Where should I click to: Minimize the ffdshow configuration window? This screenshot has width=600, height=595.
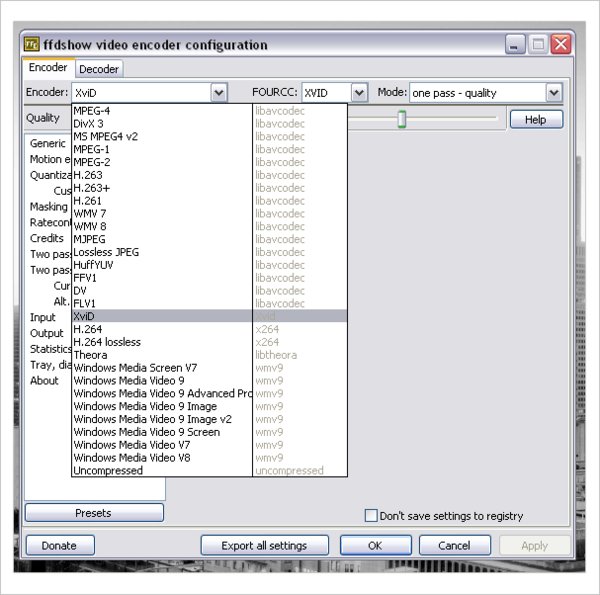(515, 44)
